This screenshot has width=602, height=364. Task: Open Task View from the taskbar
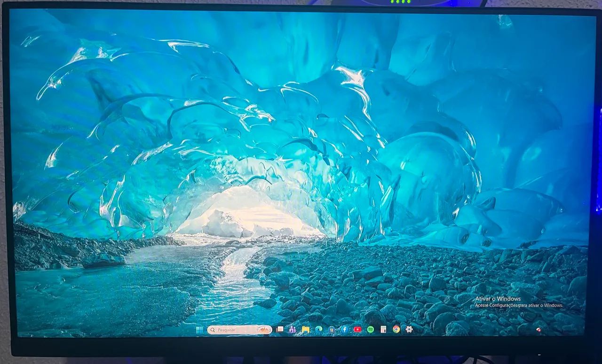tap(280, 329)
